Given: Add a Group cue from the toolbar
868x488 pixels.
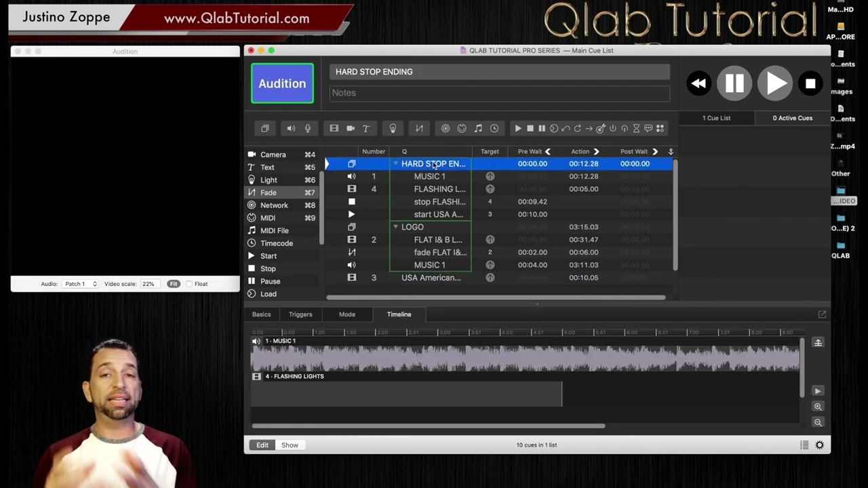Looking at the screenshot, I should 265,128.
